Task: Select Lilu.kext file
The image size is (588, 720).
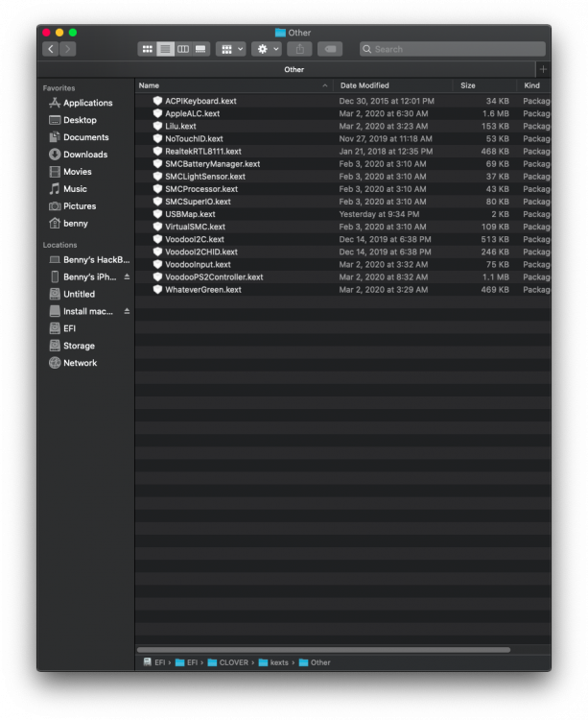Action: 342,127
